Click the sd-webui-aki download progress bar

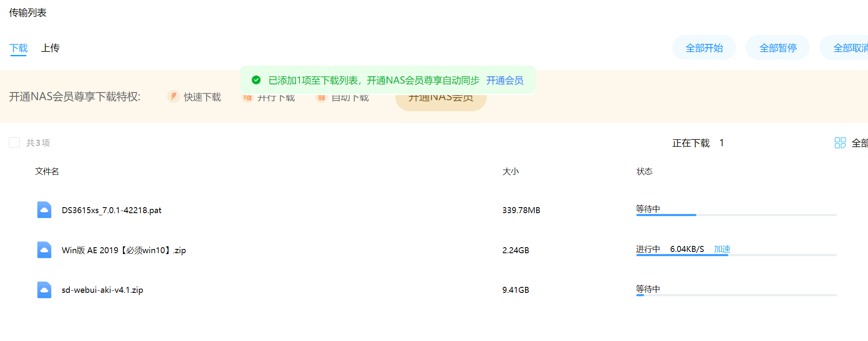point(736,295)
